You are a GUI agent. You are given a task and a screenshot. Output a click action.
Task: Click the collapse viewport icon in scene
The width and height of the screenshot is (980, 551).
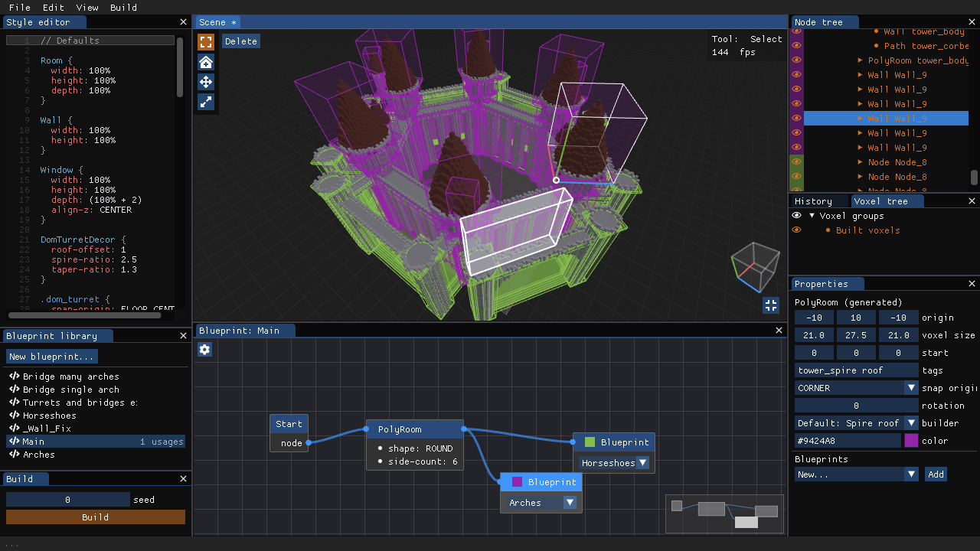click(x=770, y=305)
